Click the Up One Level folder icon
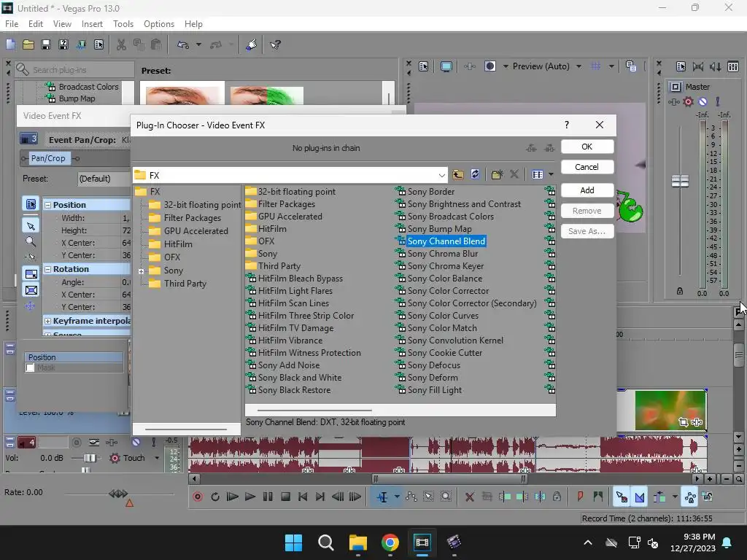The height and width of the screenshot is (560, 747). coord(458,174)
